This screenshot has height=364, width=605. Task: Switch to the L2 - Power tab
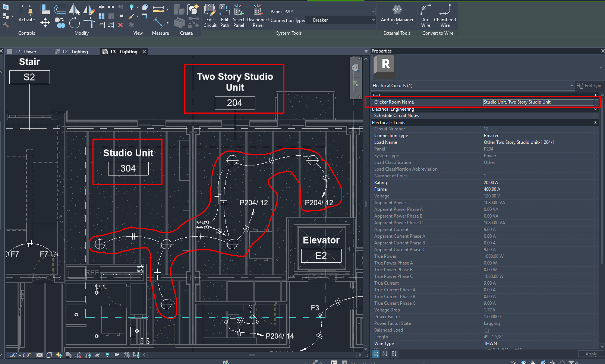26,52
